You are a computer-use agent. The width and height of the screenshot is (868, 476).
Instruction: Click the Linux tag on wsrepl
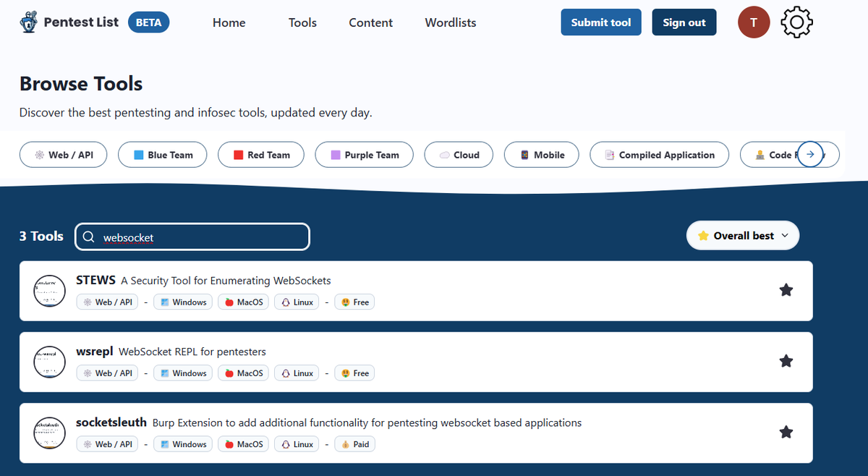[297, 373]
